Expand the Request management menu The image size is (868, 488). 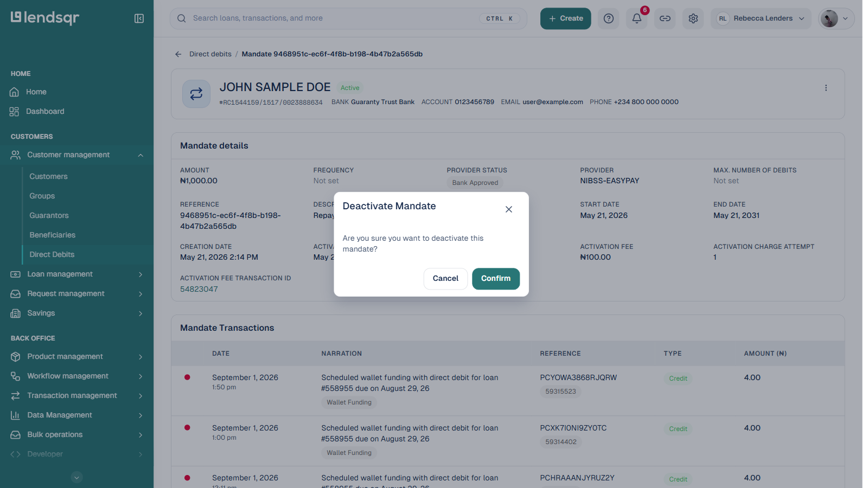(141, 294)
